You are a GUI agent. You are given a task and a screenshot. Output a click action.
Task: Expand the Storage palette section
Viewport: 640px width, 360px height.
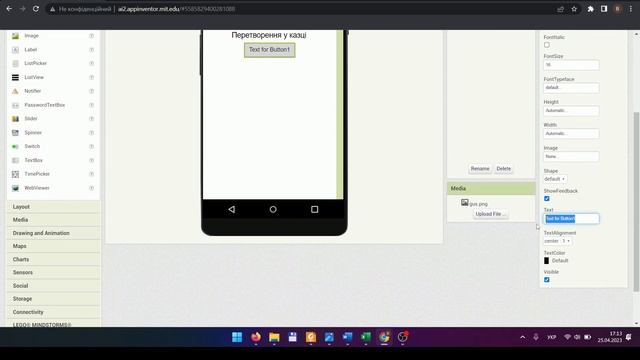(x=53, y=299)
